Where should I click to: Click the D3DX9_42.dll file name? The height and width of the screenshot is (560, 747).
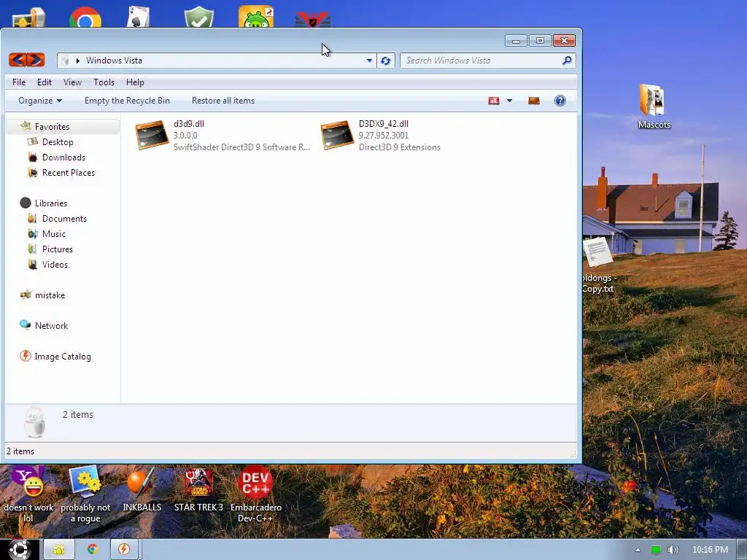coord(384,124)
